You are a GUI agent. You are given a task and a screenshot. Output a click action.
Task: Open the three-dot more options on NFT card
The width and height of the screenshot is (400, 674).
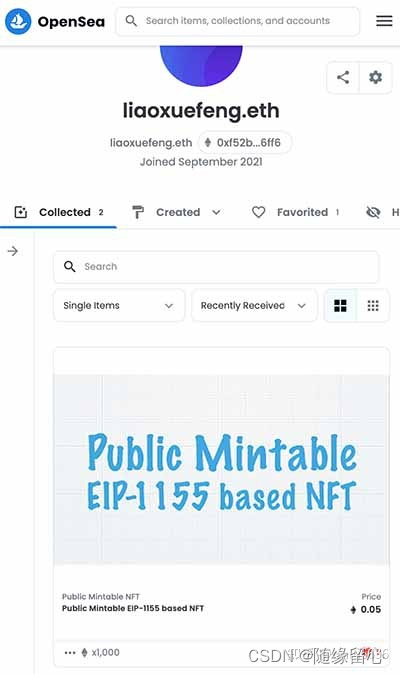(70, 653)
